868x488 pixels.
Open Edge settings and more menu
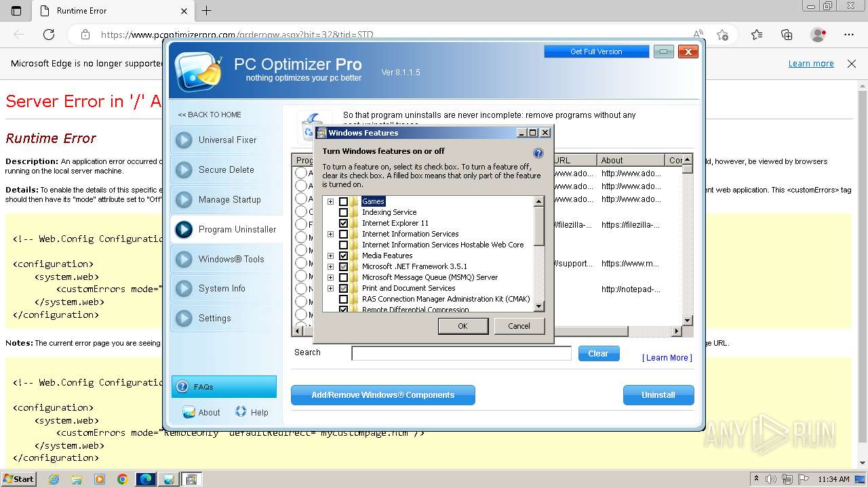[x=849, y=35]
